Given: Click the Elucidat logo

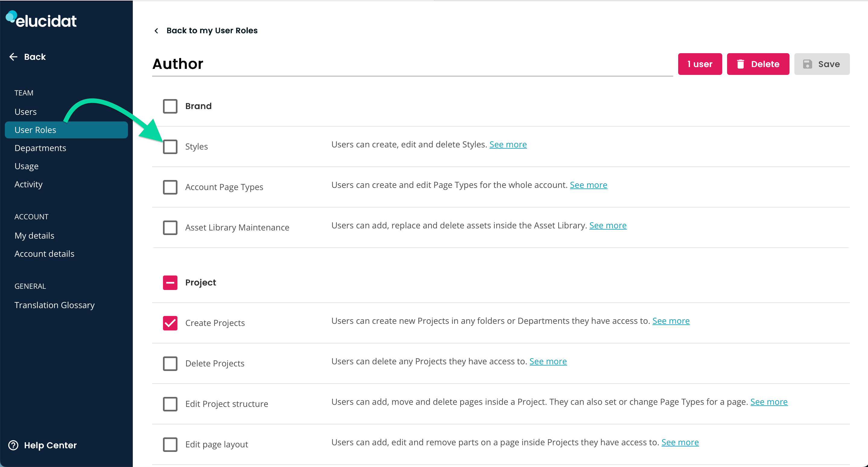Looking at the screenshot, I should coord(41,19).
